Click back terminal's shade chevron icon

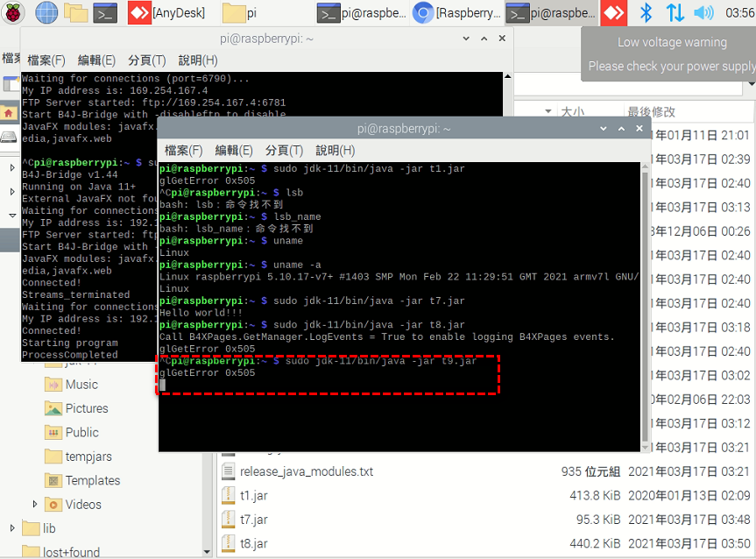466,39
